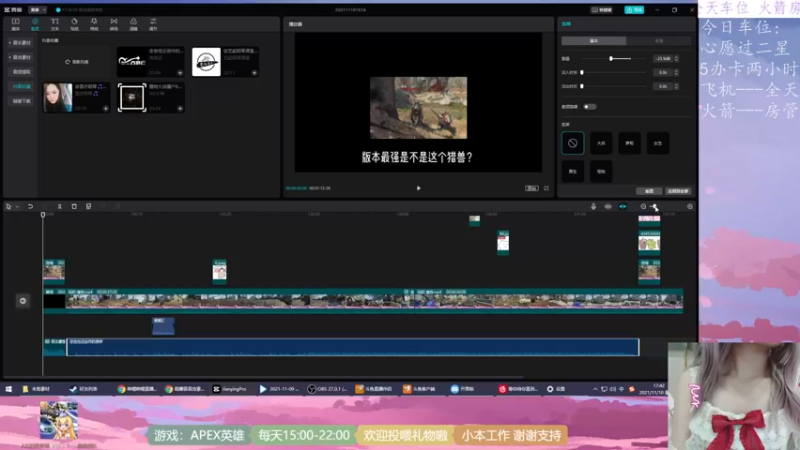This screenshot has width=800, height=450.
Task: Click the delete trash icon in timeline toolbar
Action: [74, 206]
